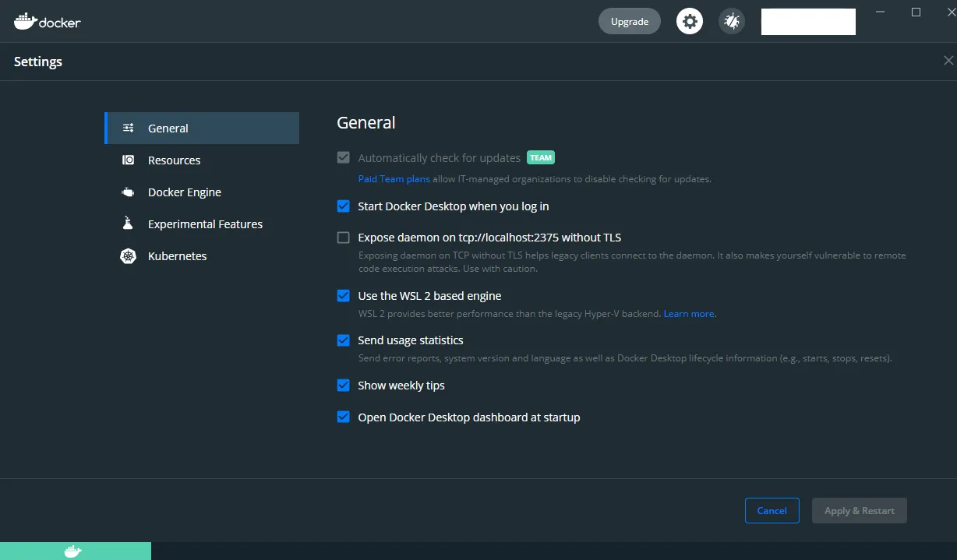Switch to the Resources section
This screenshot has height=560, width=957.
202,160
